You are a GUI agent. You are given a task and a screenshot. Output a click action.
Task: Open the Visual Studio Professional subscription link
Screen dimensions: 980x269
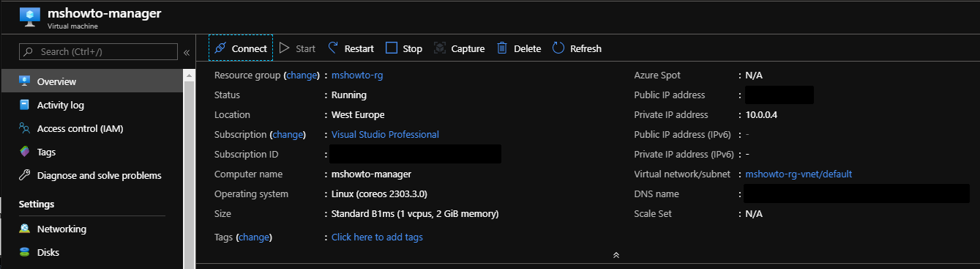tap(385, 134)
